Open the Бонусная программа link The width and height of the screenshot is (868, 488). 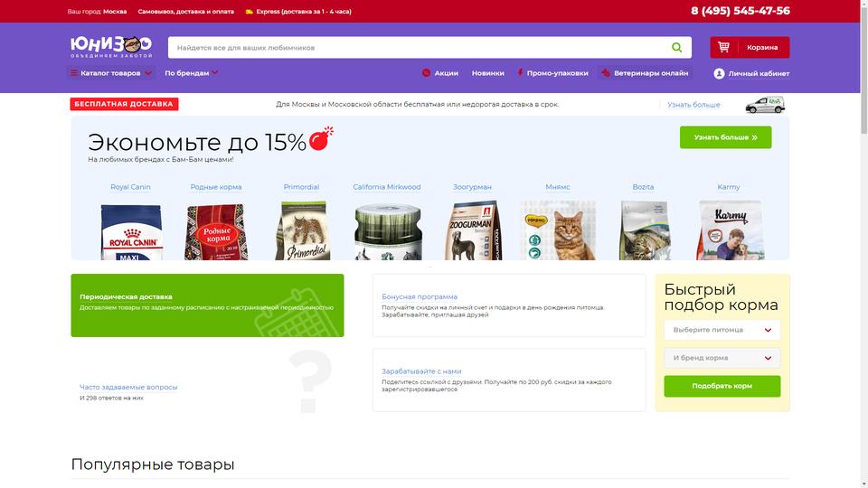(419, 296)
